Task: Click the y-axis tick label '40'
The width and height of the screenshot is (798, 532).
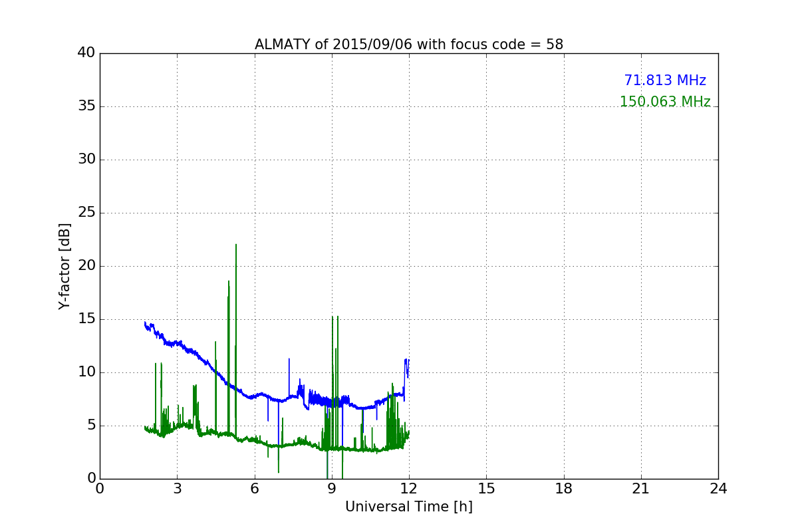Action: (x=86, y=53)
